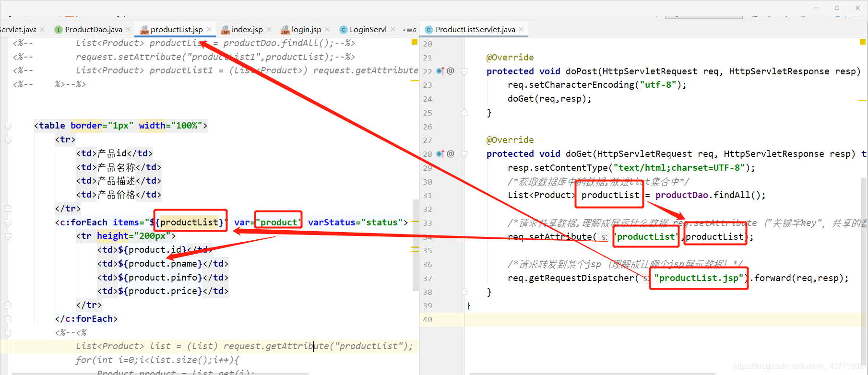The height and width of the screenshot is (375, 868).
Task: Click req.setCharacterEncoding on line 23
Action: [x=571, y=85]
